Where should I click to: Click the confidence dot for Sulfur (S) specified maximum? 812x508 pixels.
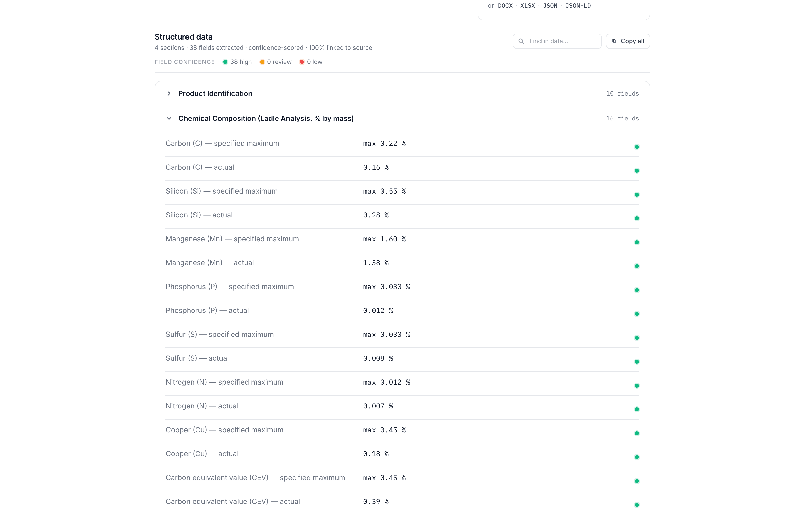click(636, 338)
